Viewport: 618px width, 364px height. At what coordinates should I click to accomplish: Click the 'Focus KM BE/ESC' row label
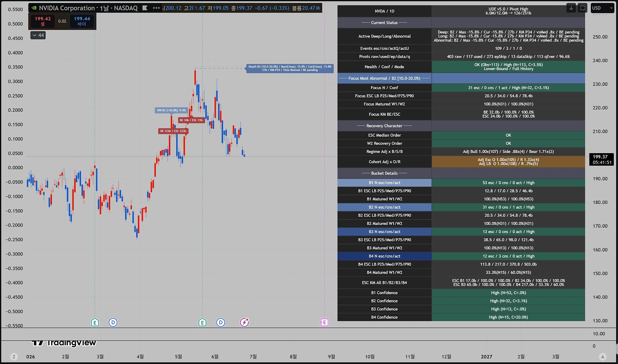pos(384,114)
